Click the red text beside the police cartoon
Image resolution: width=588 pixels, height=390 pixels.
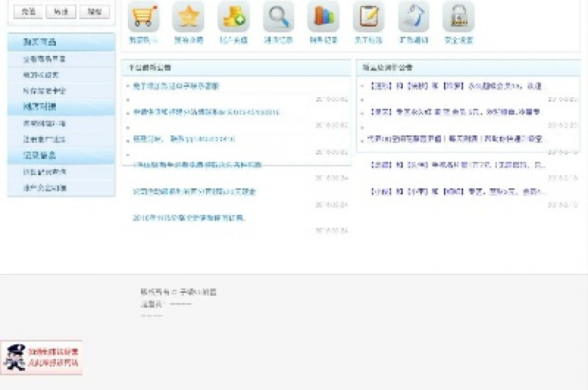(54, 357)
